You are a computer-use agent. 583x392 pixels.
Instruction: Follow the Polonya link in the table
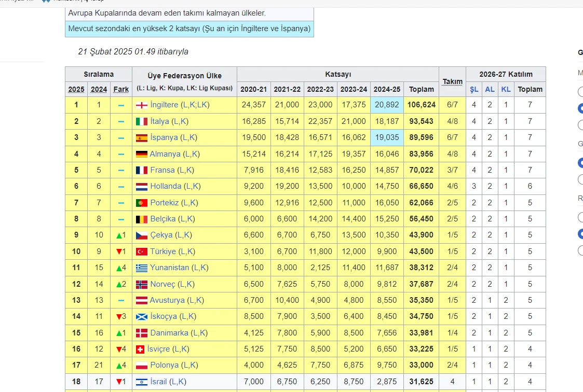click(165, 366)
